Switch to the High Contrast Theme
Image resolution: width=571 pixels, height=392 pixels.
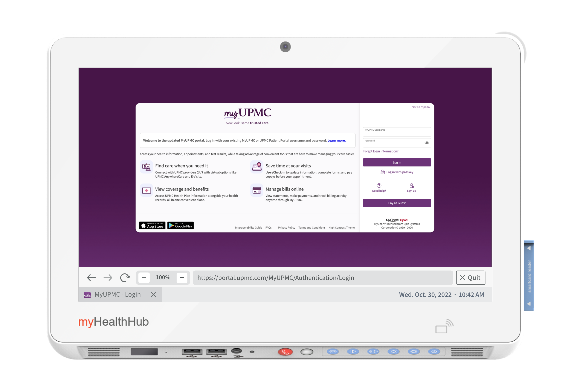[x=342, y=227]
